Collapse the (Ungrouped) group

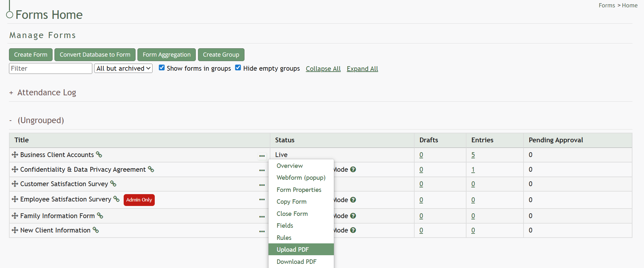click(x=11, y=121)
